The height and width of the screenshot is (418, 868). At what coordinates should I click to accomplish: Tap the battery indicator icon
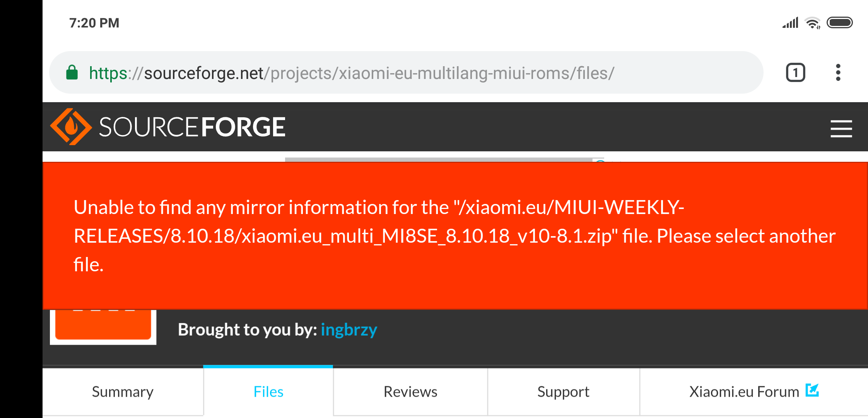tap(839, 23)
